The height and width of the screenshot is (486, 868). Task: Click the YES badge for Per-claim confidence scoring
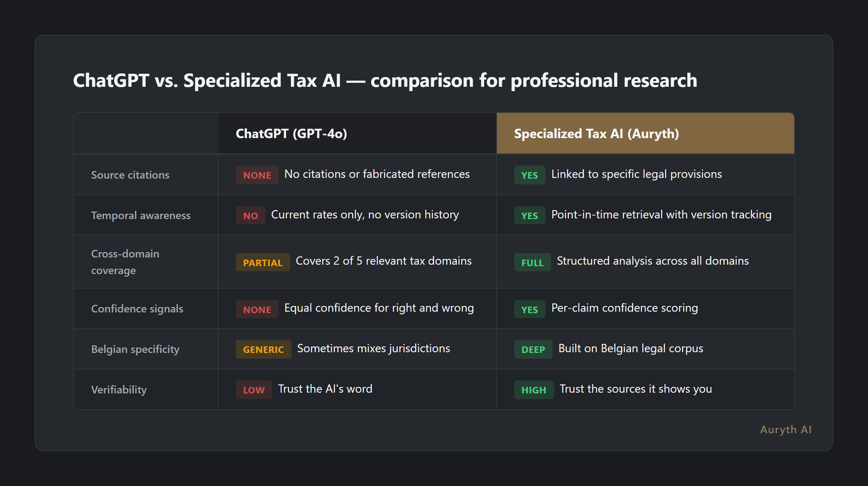tap(529, 309)
